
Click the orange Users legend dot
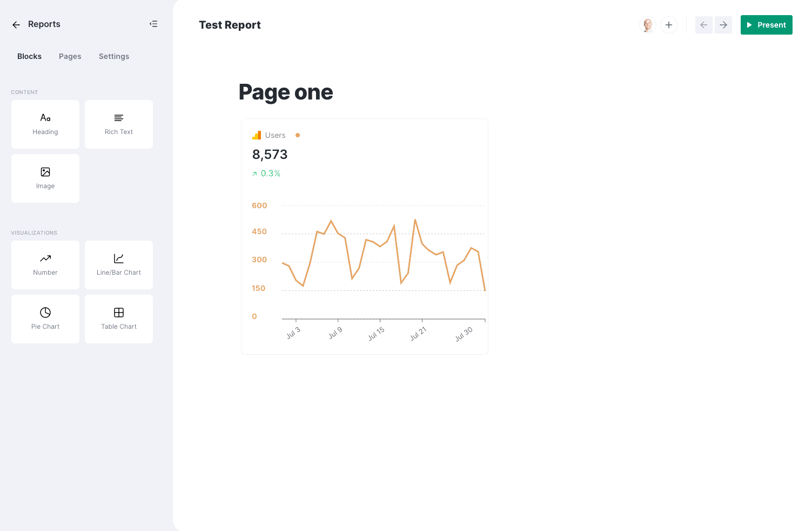[x=298, y=135]
